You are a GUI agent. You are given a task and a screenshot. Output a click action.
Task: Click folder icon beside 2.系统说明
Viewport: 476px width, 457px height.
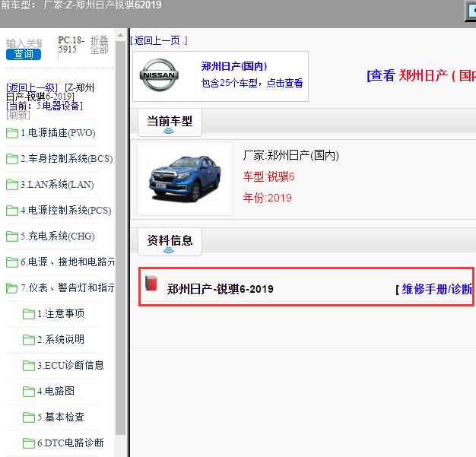(29, 339)
